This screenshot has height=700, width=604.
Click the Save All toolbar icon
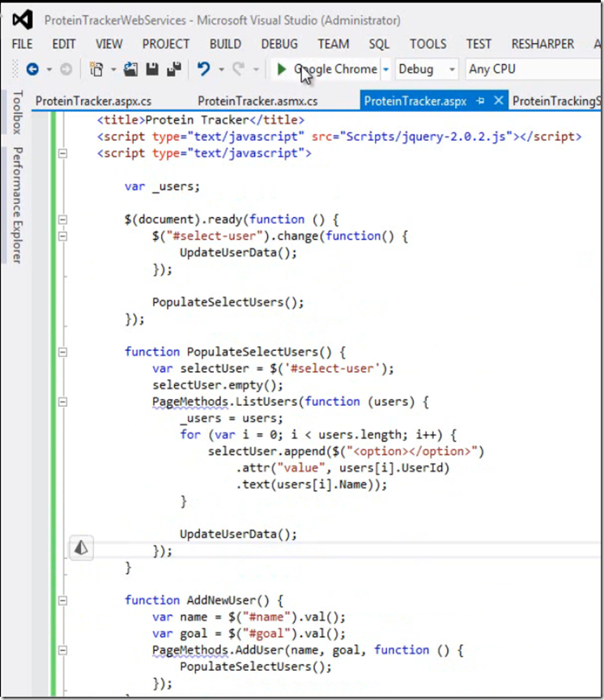[x=174, y=69]
